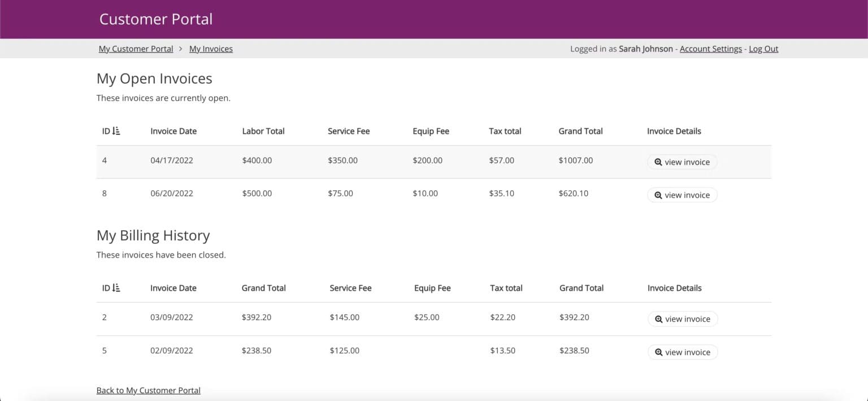The width and height of the screenshot is (868, 401).
Task: Click the Customer Portal header title
Action: tap(155, 19)
